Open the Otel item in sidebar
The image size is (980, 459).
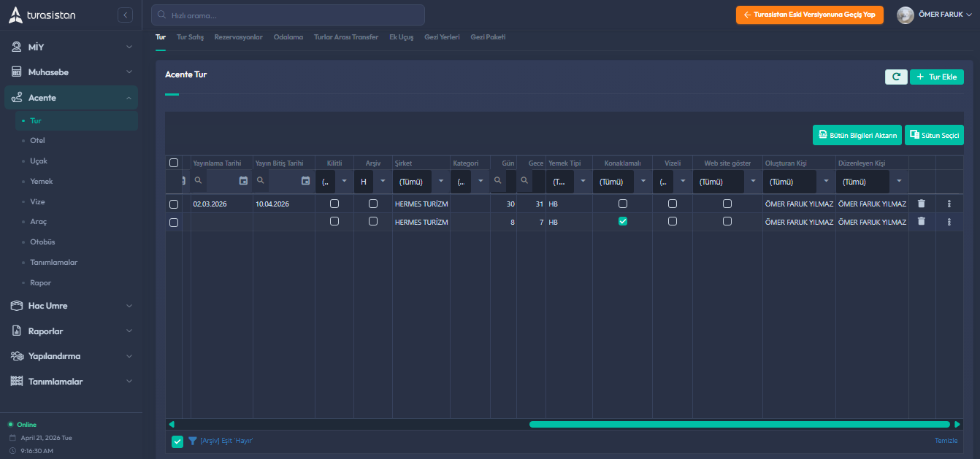[x=37, y=141]
